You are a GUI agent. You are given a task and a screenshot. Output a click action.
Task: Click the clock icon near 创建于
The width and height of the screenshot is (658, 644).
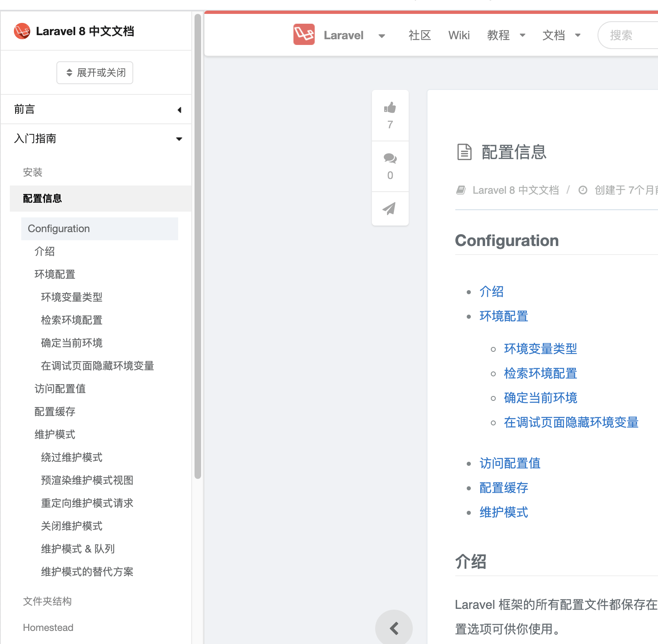pyautogui.click(x=583, y=190)
